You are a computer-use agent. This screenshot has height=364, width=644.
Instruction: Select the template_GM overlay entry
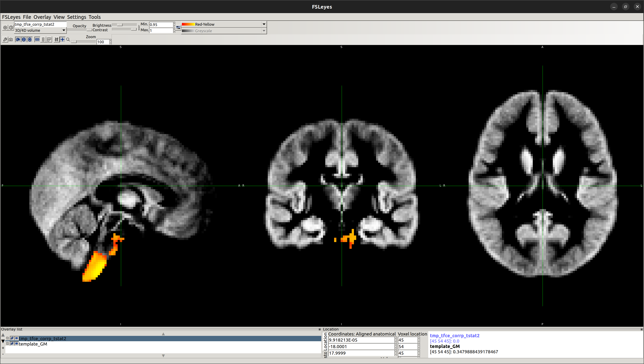[33, 344]
